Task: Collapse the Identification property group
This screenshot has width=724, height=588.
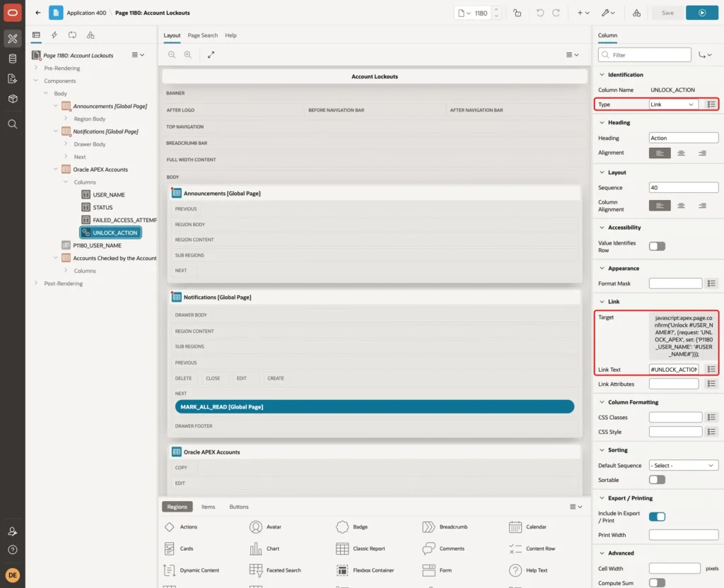Action: (602, 74)
